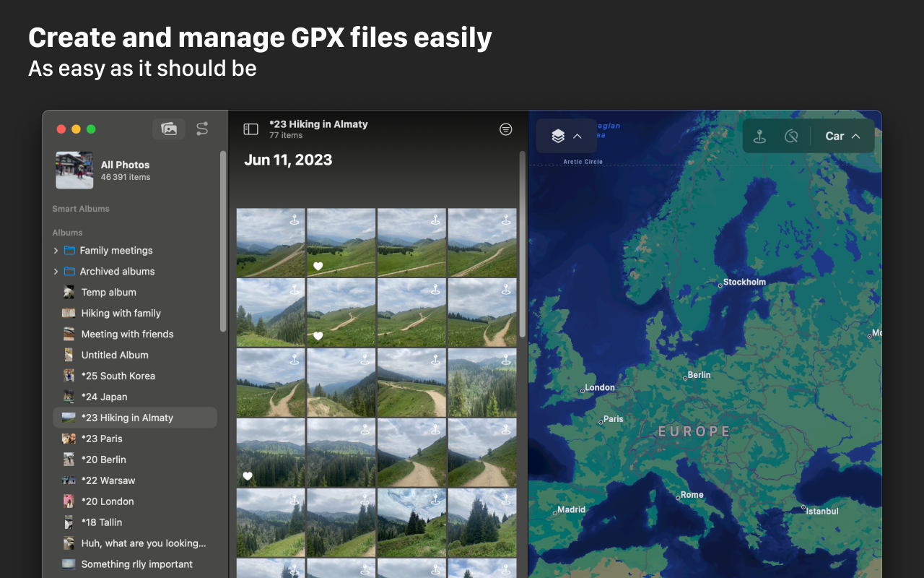Click the Istanbul label on map
Screen dimensions: 924x578
[822, 512]
